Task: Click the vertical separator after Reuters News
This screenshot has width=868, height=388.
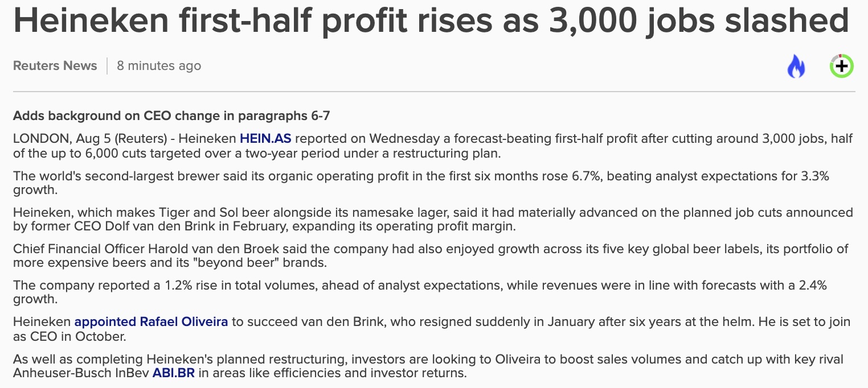Action: click(107, 66)
